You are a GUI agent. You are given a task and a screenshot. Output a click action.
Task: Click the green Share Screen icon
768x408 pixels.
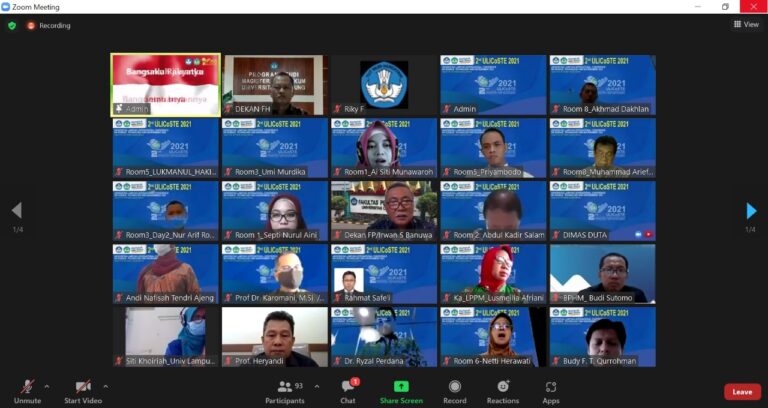pos(401,387)
